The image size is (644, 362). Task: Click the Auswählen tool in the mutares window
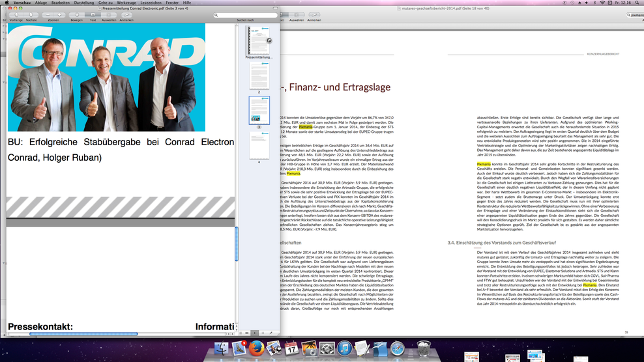pyautogui.click(x=297, y=15)
